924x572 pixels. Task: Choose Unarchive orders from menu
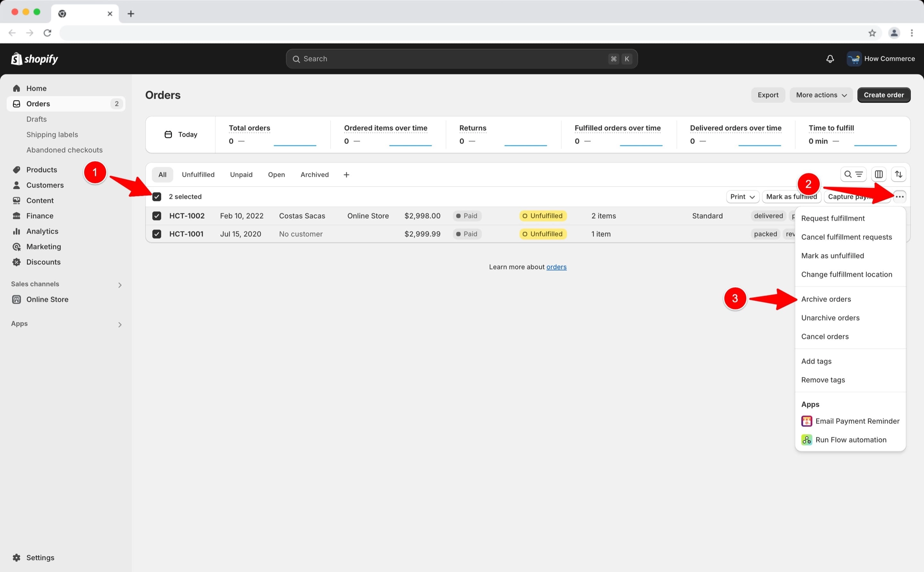[850, 318]
